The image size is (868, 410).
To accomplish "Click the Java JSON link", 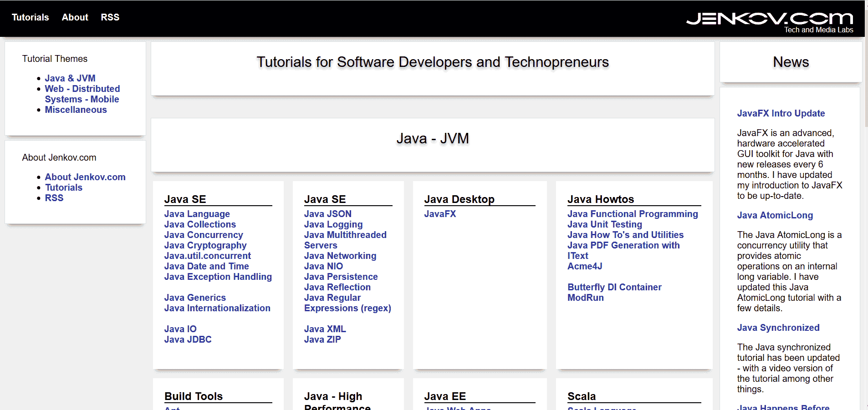I will 327,214.
